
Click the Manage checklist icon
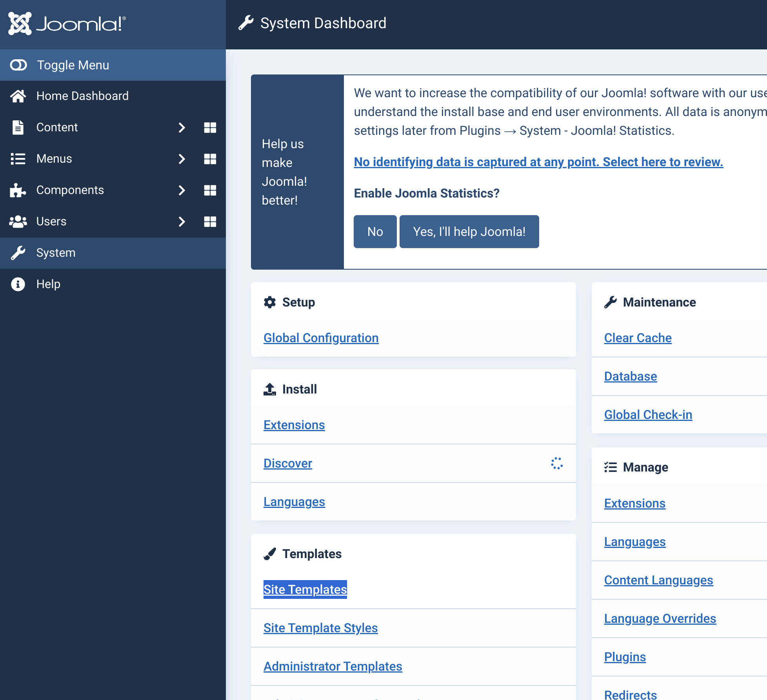point(611,467)
